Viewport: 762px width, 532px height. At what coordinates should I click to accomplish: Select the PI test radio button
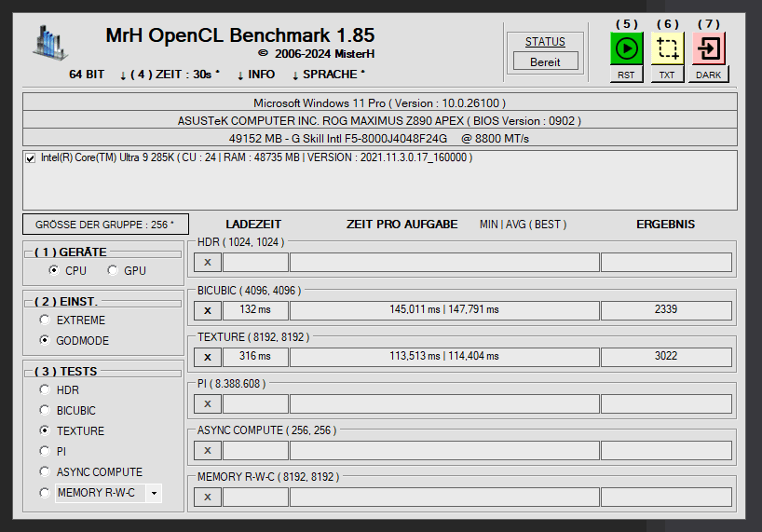pyautogui.click(x=45, y=451)
